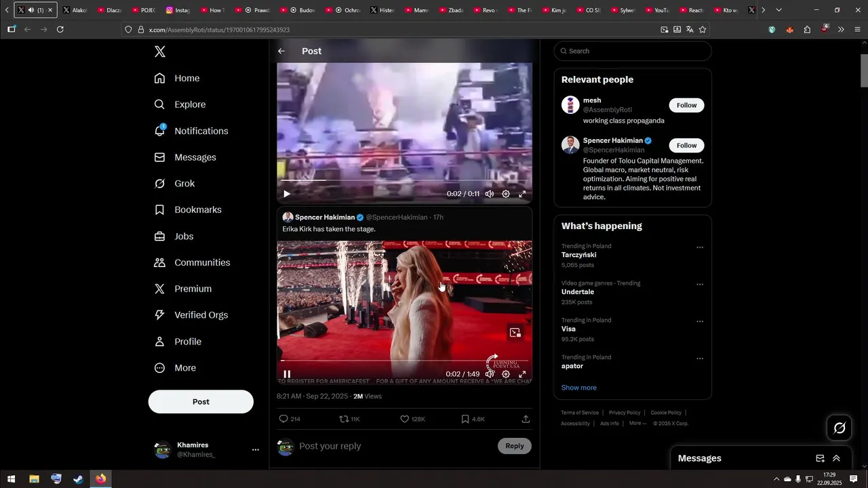Seek on lower video progress bar

coord(404,361)
